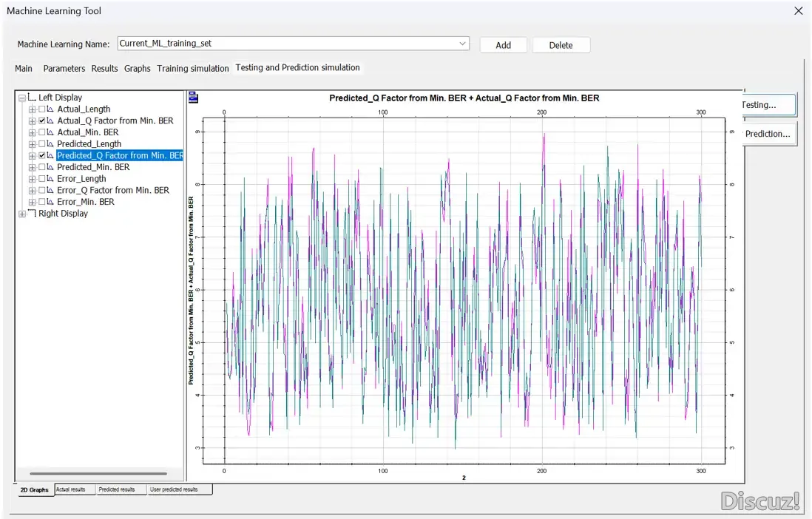Expand the Actual_Q Factor from Min. BER node
Image resolution: width=812 pixels, height=519 pixels.
[32, 121]
